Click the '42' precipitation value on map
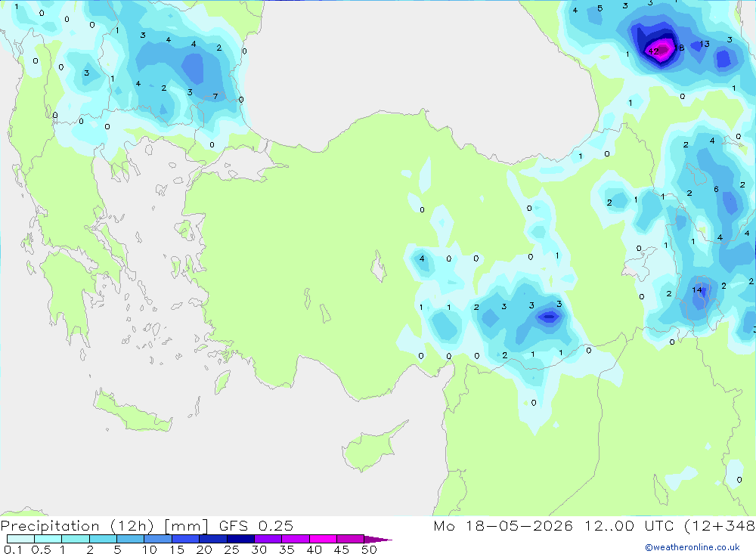Image resolution: width=756 pixels, height=554 pixels. click(653, 51)
